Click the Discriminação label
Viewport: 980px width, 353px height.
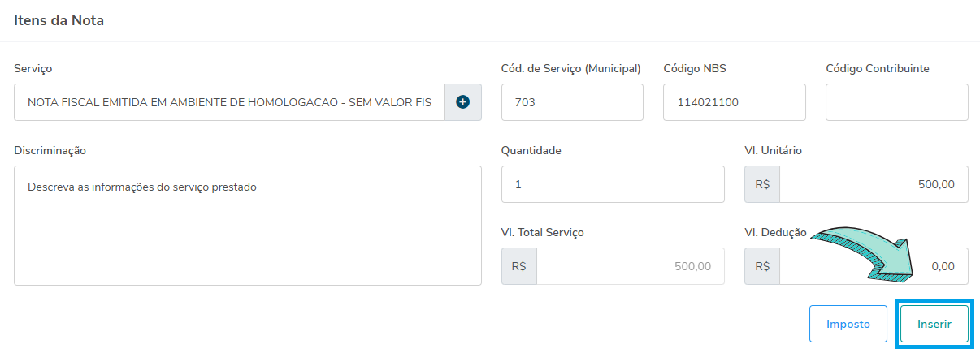pos(50,150)
